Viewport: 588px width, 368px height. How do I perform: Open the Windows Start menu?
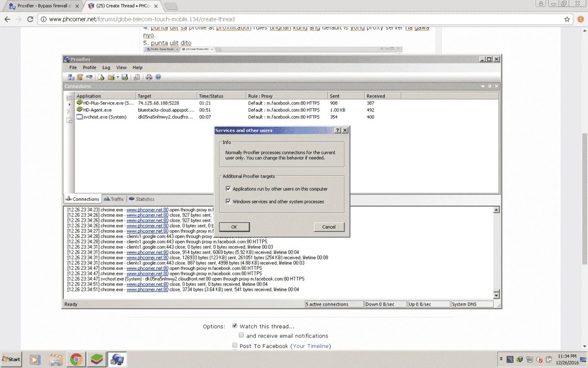tap(12, 360)
